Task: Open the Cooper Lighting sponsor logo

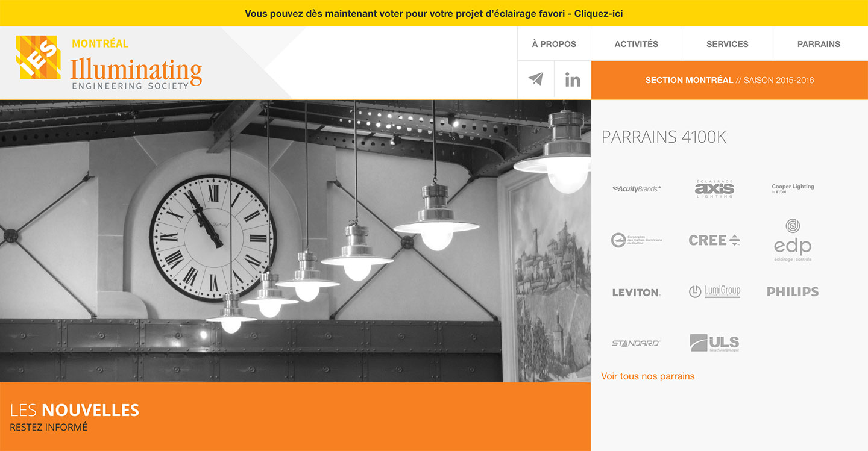Action: coord(793,188)
